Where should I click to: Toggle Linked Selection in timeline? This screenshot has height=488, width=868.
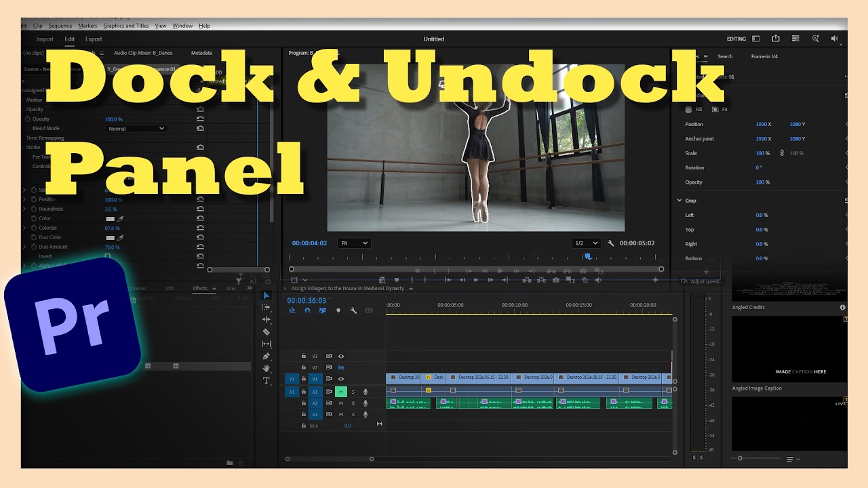click(323, 310)
